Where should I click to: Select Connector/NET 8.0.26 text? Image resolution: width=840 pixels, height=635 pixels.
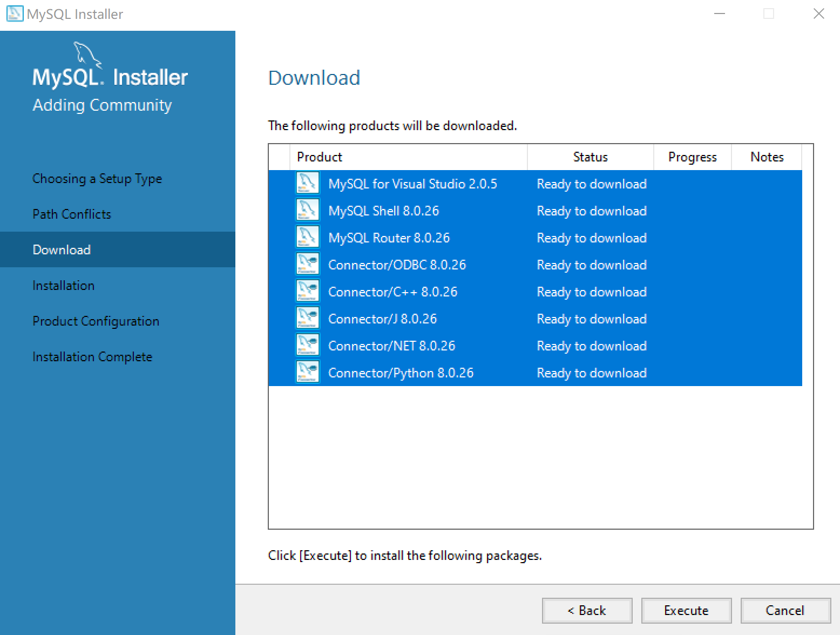pos(392,346)
